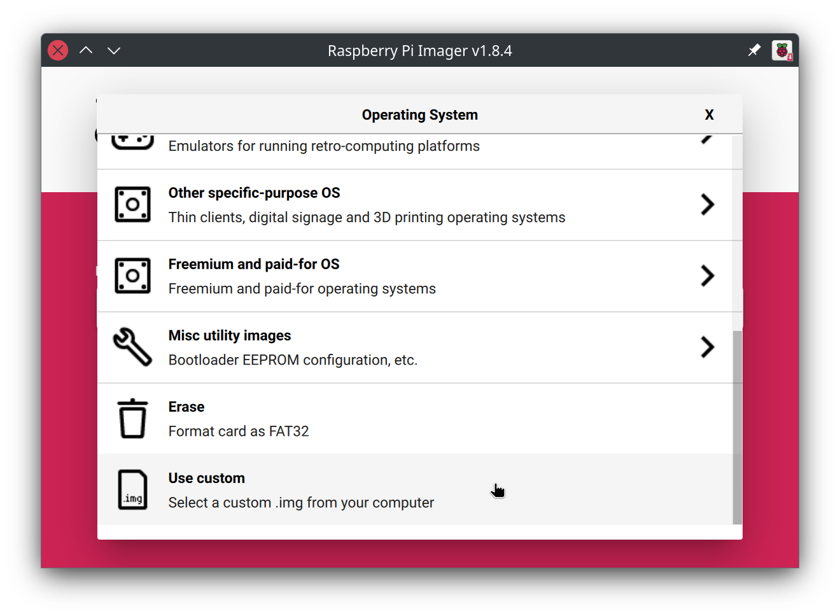Screen dimensions: 840x616
Task: Click the operating system list scrollbar thumb
Action: [737, 426]
